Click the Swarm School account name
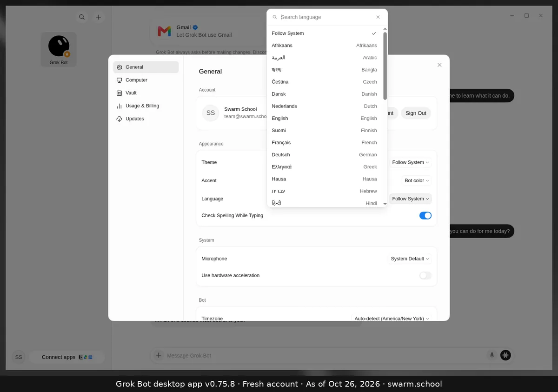 point(240,109)
